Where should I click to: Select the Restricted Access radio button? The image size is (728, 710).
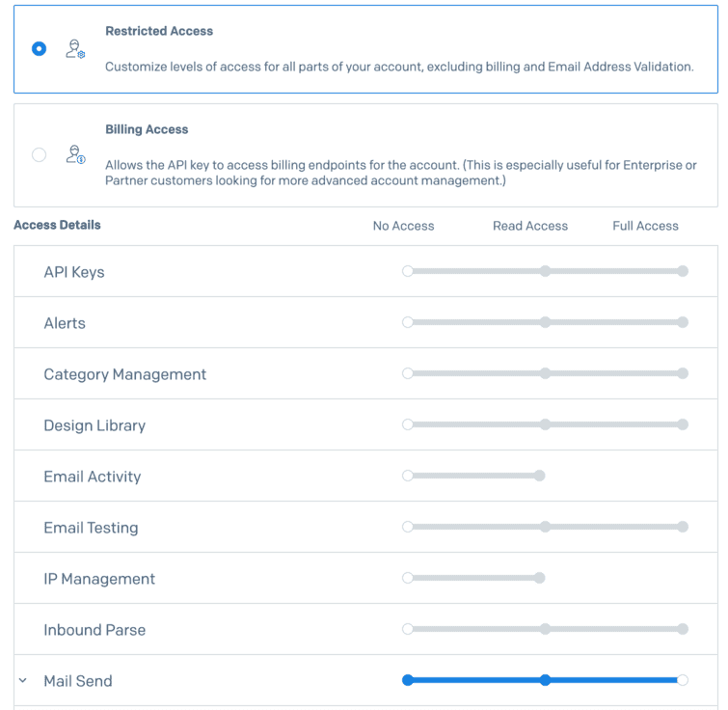point(39,48)
